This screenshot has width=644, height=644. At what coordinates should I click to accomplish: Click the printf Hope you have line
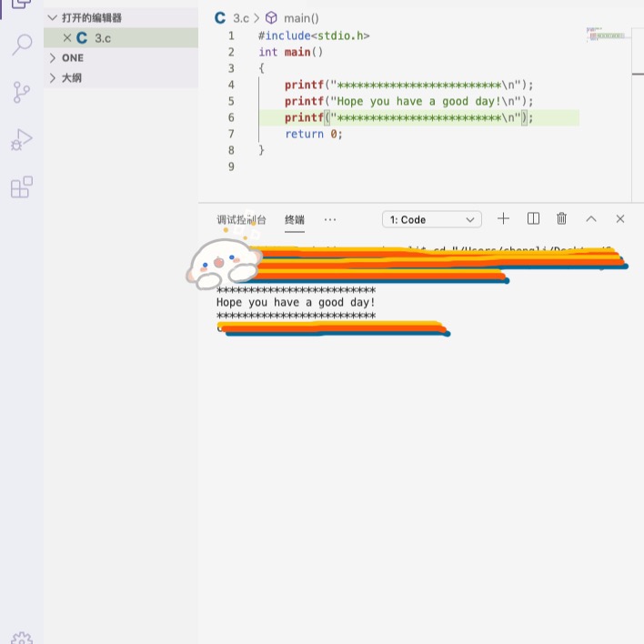[408, 101]
